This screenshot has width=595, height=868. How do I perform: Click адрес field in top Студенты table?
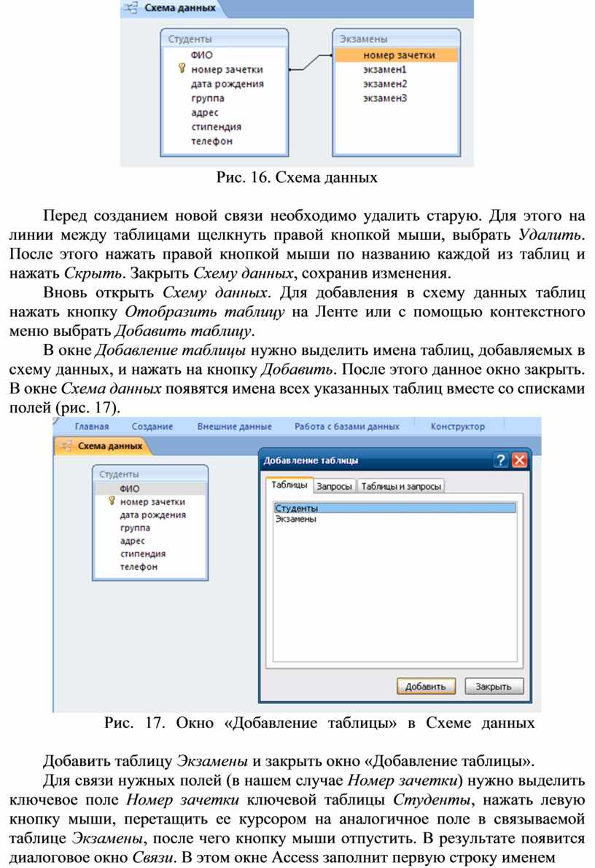point(205,112)
